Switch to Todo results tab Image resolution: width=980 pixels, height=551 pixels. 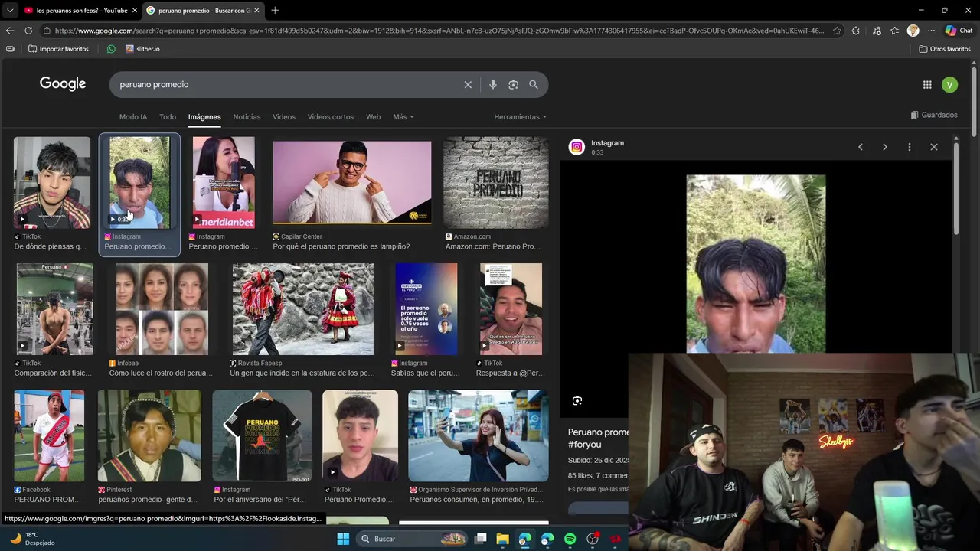[168, 117]
